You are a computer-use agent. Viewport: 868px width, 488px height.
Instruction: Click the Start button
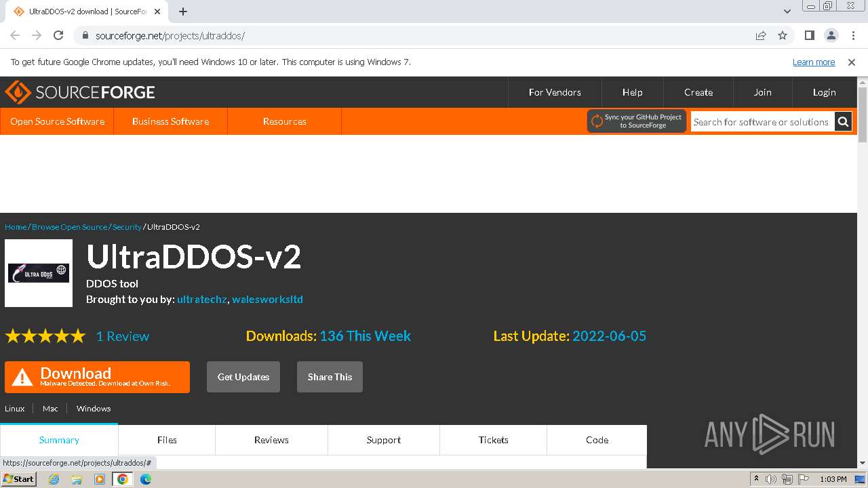[18, 479]
